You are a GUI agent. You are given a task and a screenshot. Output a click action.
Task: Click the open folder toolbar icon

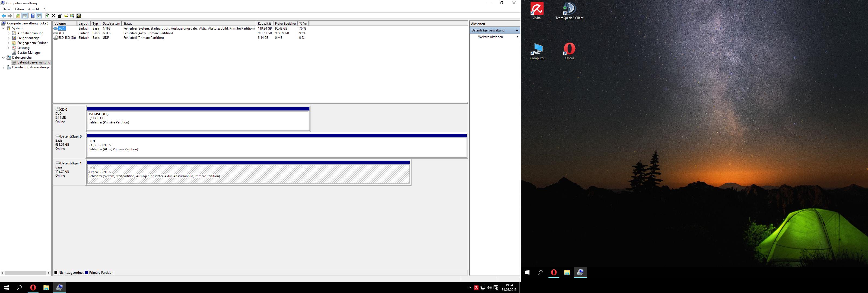click(x=66, y=16)
